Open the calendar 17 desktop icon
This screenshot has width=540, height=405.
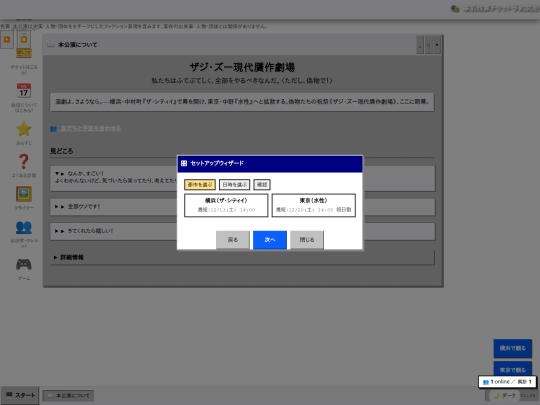tap(23, 91)
